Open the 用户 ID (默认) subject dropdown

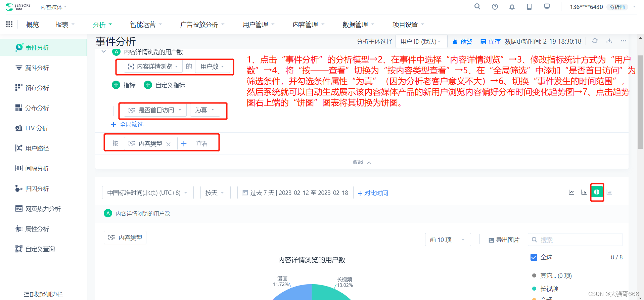pyautogui.click(x=421, y=41)
